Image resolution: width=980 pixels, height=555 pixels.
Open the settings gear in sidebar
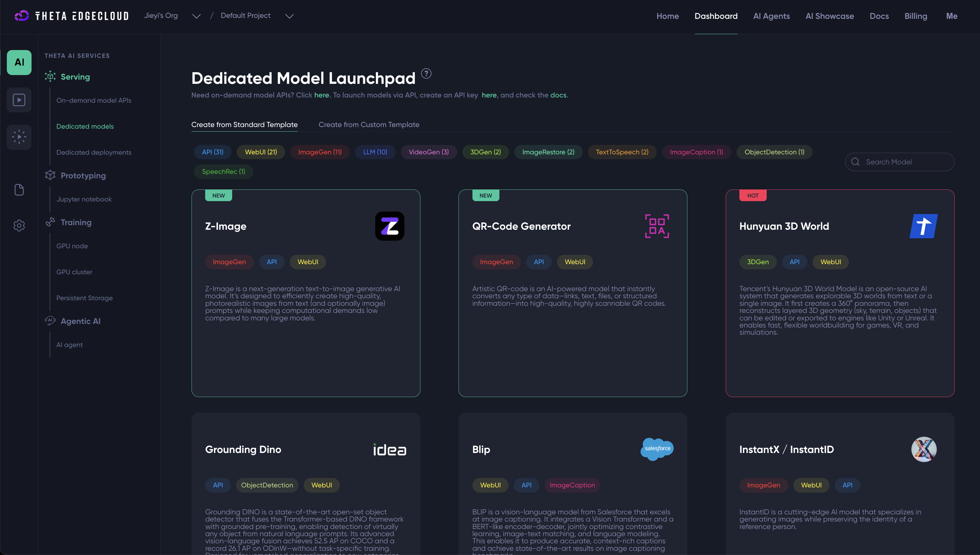(19, 225)
